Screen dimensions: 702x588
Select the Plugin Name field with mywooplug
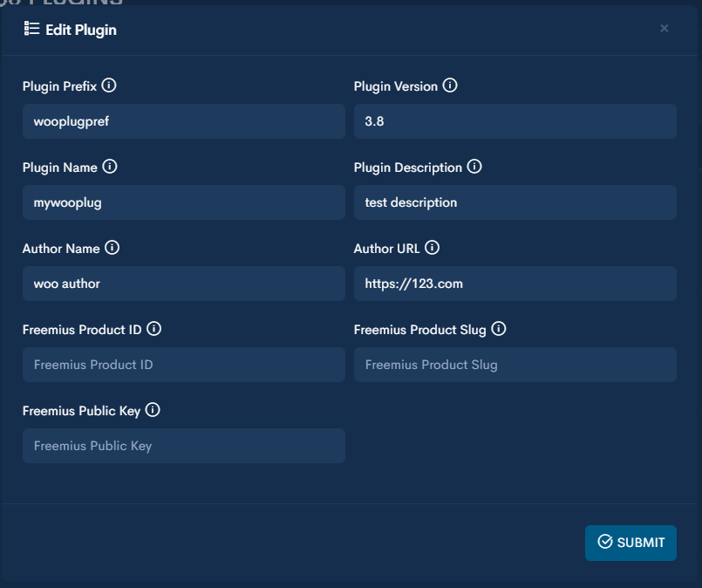click(183, 202)
